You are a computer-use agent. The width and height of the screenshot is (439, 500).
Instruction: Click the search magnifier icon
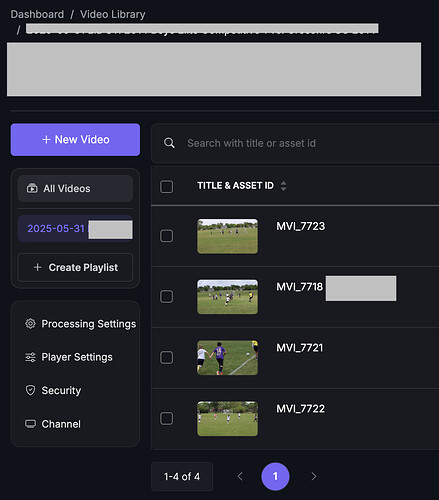tap(169, 143)
